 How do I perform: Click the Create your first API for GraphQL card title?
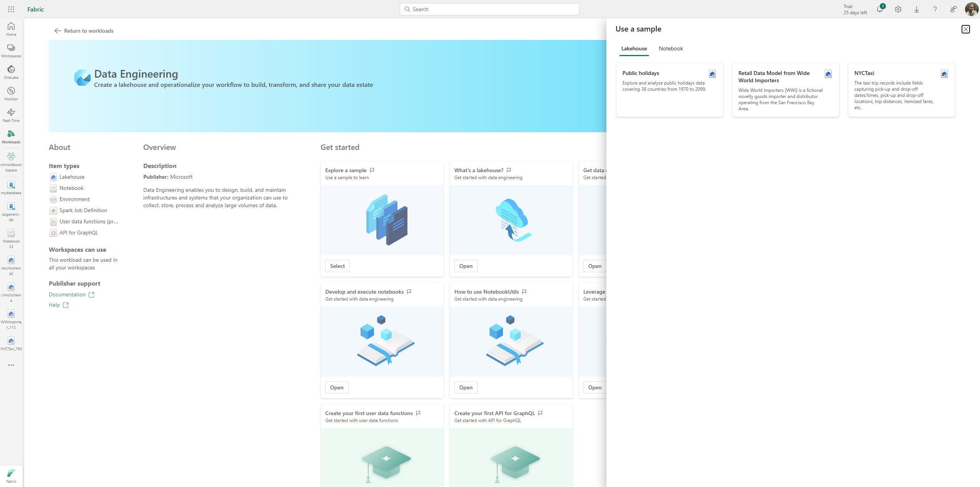point(494,413)
